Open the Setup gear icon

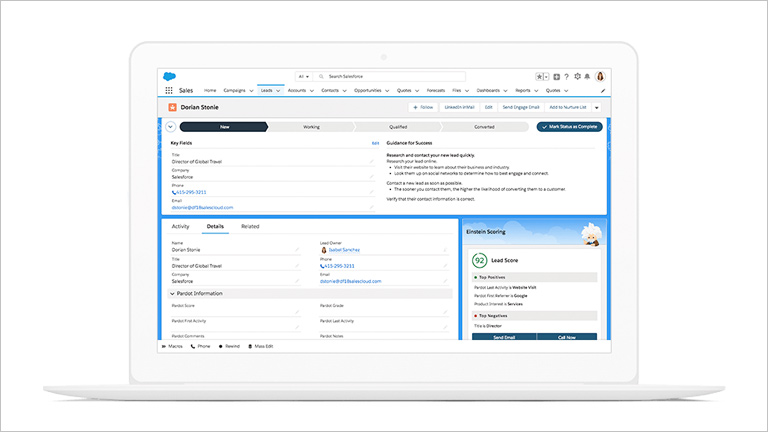click(x=577, y=76)
